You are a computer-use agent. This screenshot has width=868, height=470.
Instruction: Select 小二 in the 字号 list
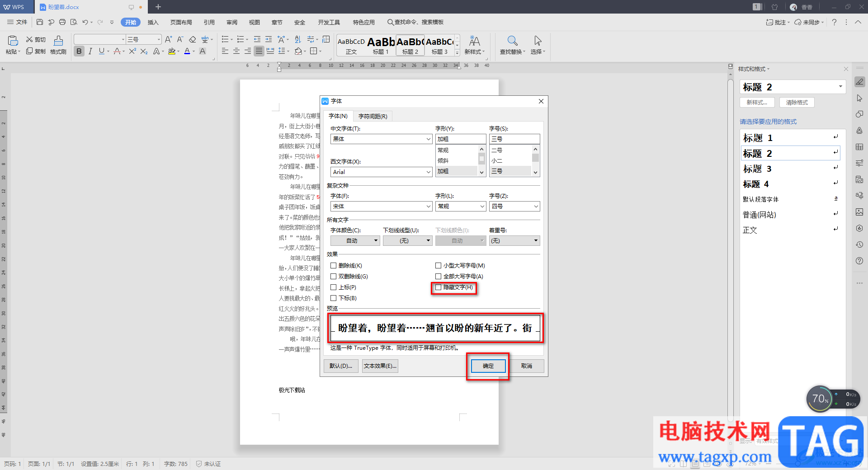tap(510, 161)
